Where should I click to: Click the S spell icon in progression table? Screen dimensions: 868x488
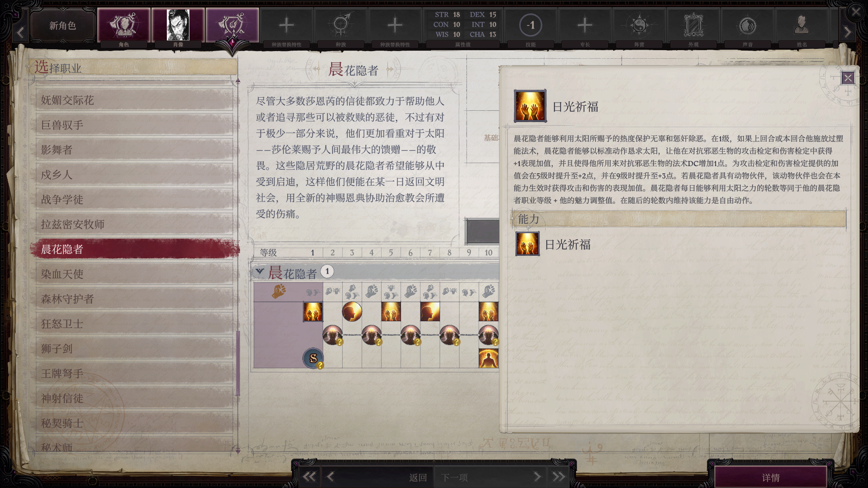click(313, 358)
